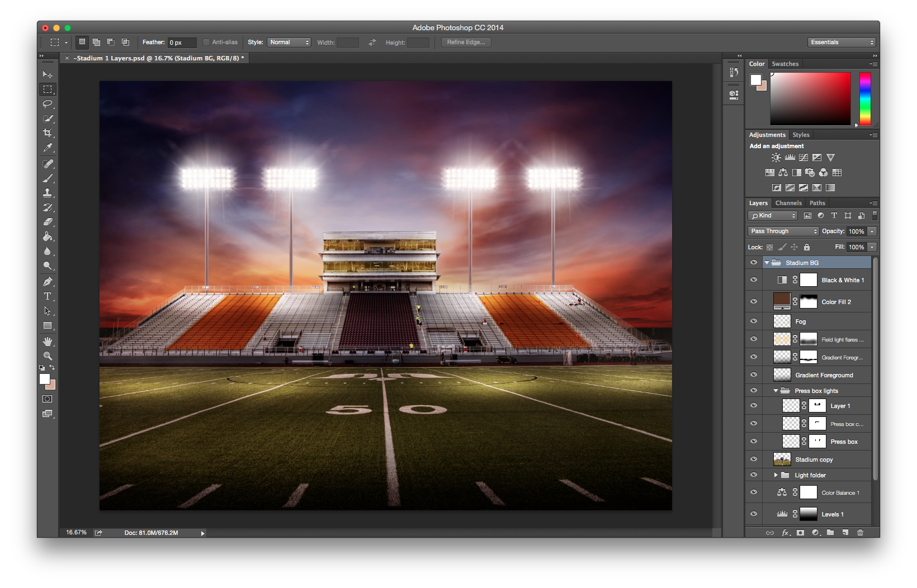Open the Essentials workspace dropdown
Screen dimensions: 917x588
842,42
